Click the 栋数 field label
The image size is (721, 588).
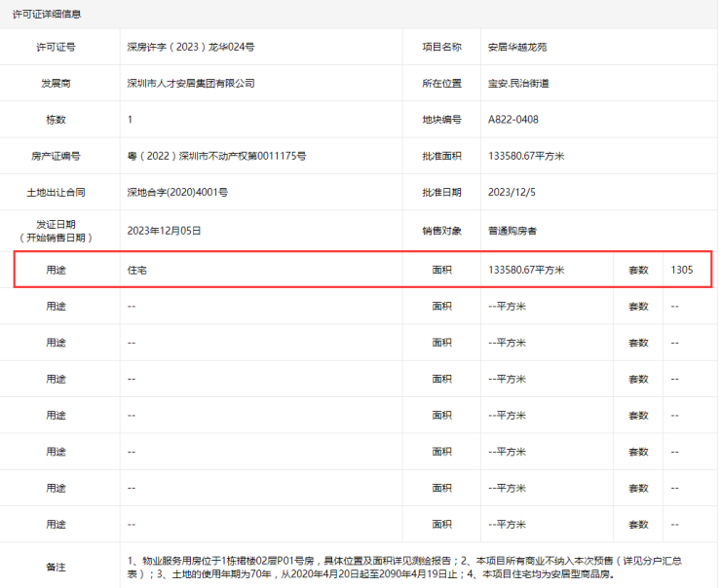point(60,120)
